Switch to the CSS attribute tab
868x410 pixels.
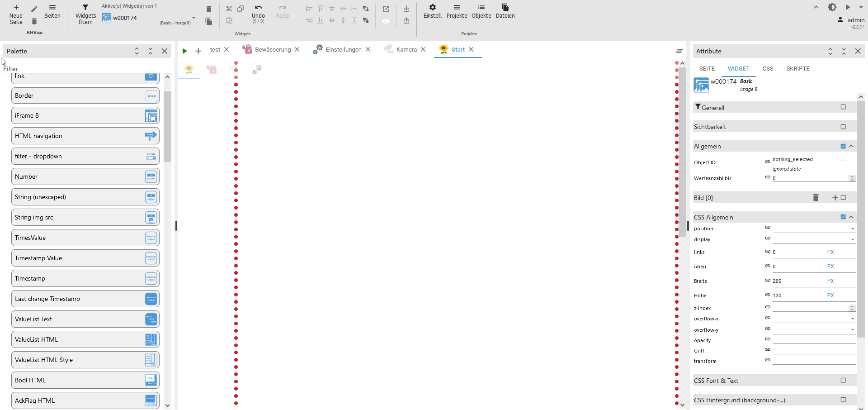tap(768, 69)
